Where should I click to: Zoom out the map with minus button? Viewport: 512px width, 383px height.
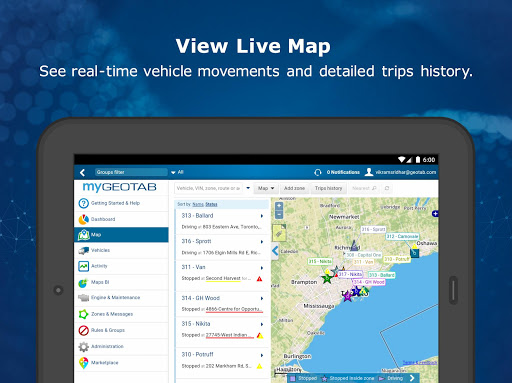[279, 215]
